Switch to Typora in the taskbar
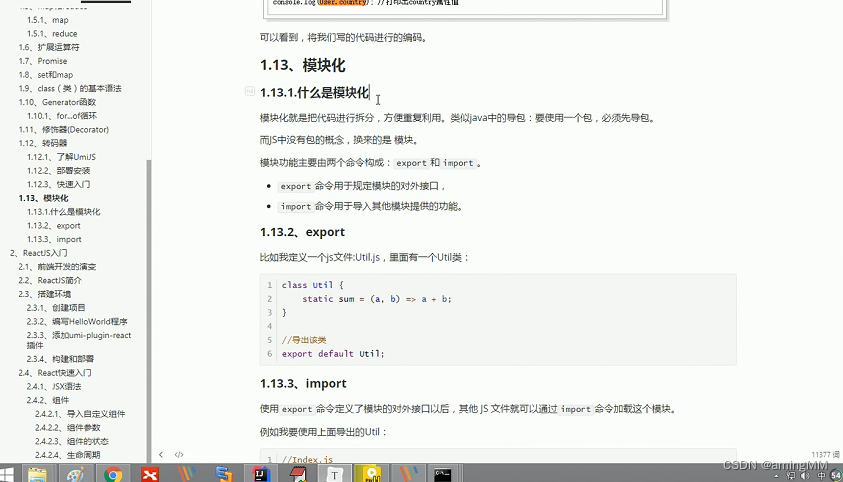Viewport: 843px width, 482px height. coord(334,474)
